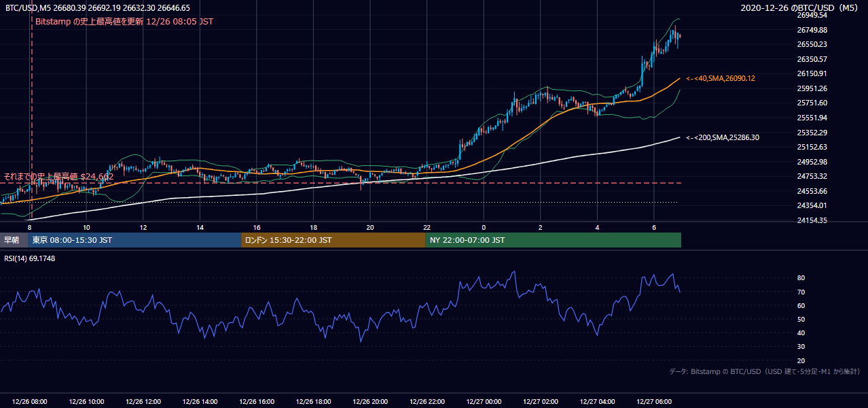Click the RSI axis level 30
This screenshot has height=408, width=868.
click(x=801, y=346)
